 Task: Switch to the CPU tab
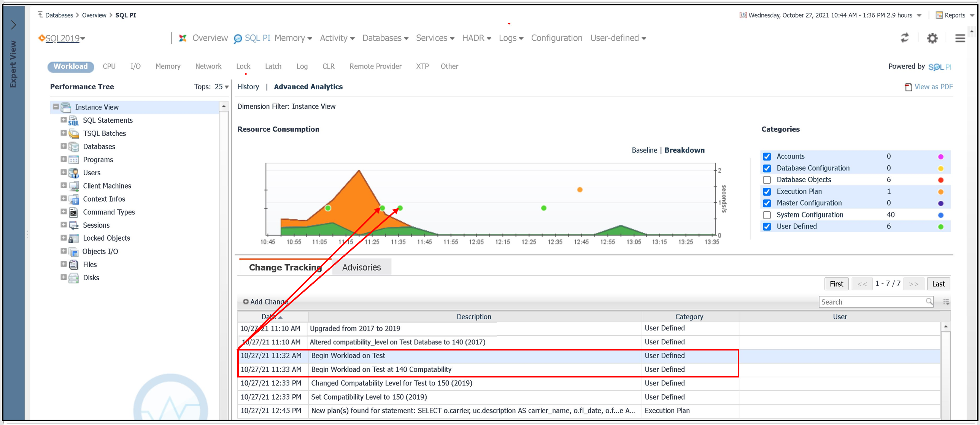(x=109, y=67)
